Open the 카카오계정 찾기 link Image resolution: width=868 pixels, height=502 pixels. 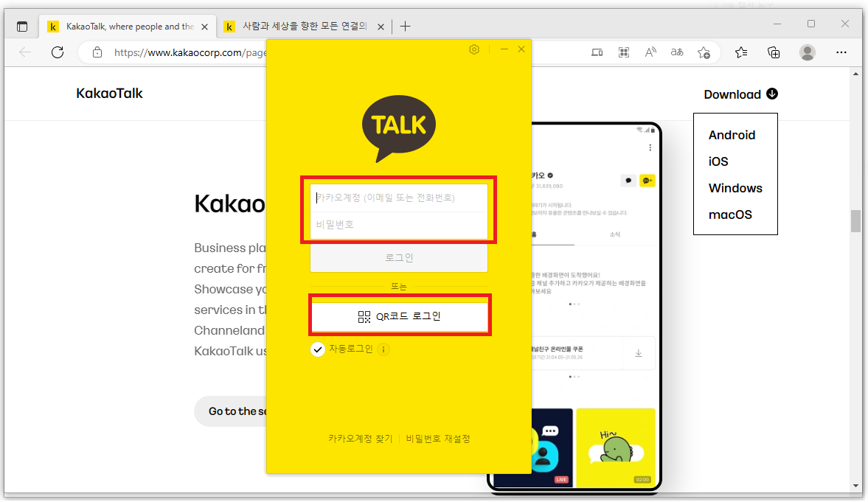[361, 439]
